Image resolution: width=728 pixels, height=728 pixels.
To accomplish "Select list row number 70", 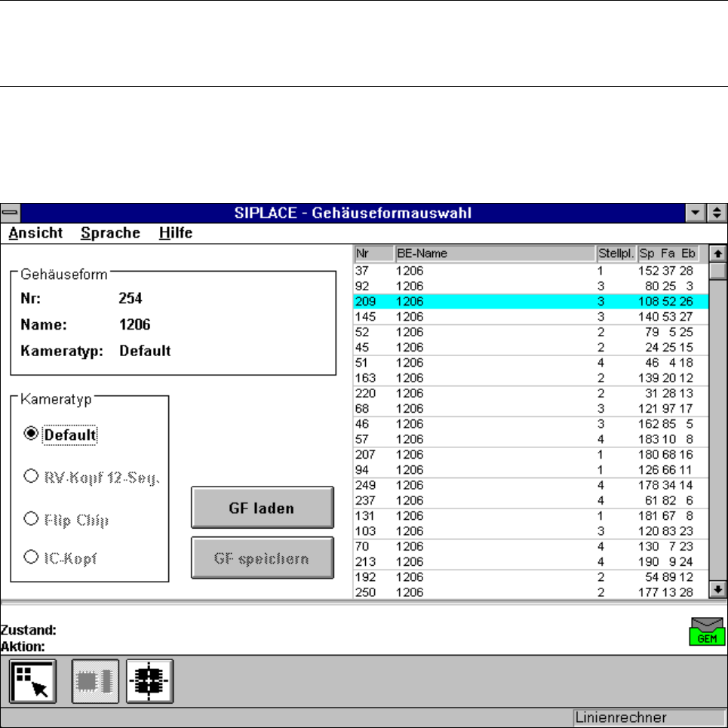I will (530, 546).
